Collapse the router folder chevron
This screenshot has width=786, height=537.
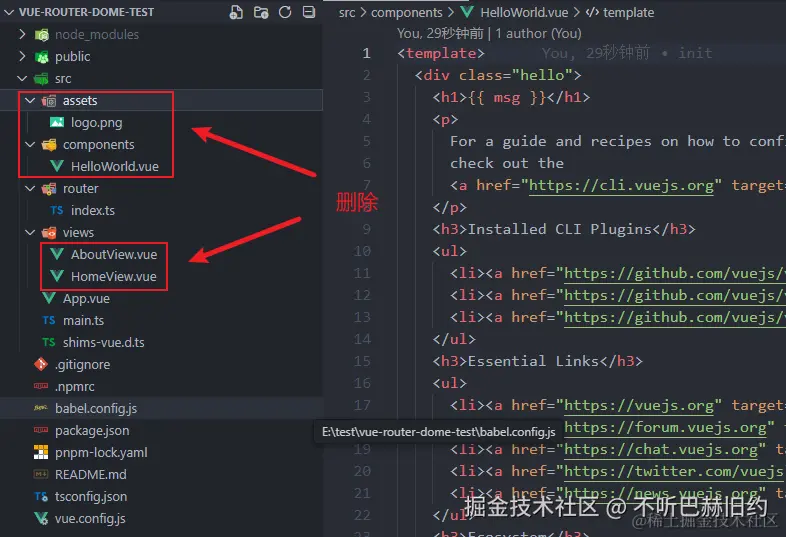pos(30,189)
